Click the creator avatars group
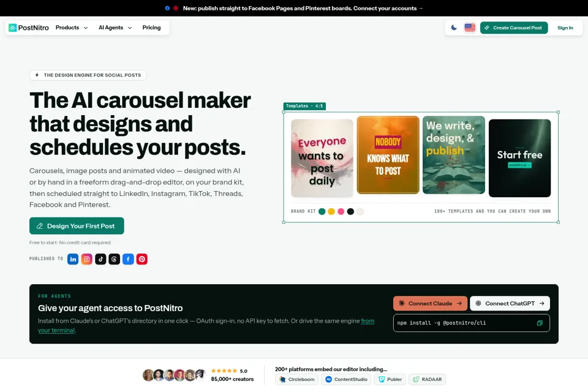This screenshot has height=392, width=588. tap(175, 375)
